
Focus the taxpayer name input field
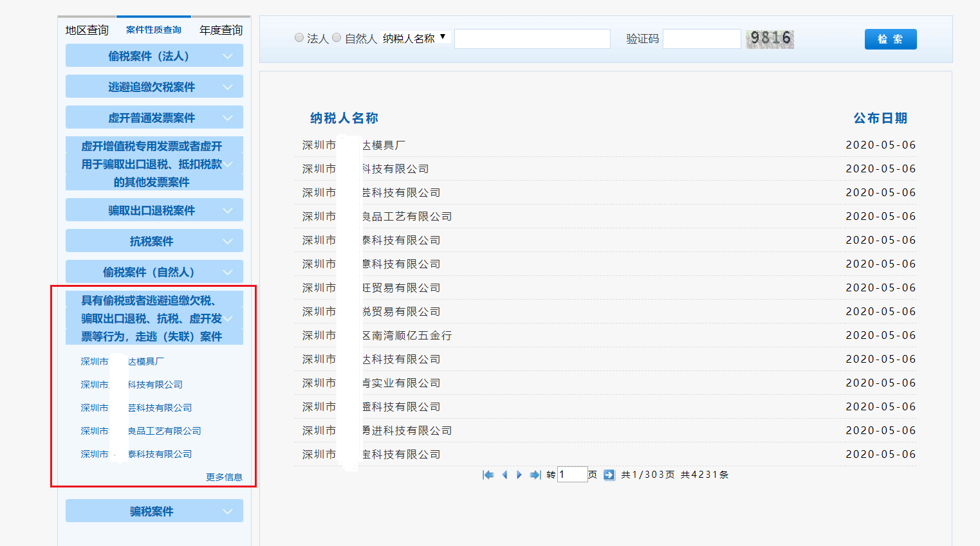pos(532,39)
